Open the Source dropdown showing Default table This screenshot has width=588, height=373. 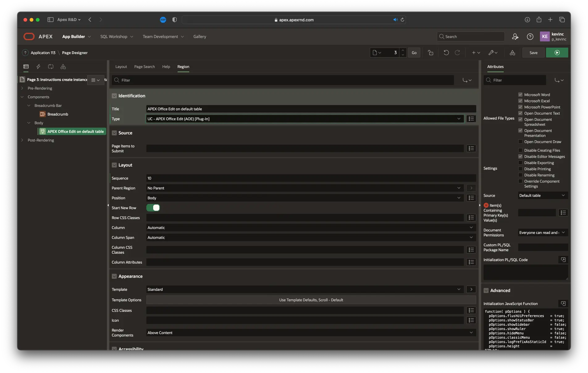click(x=543, y=195)
